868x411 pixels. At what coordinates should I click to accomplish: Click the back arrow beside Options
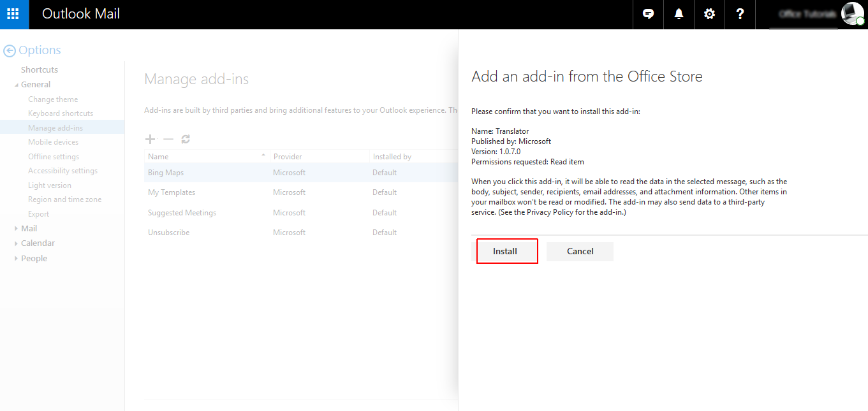[10, 51]
